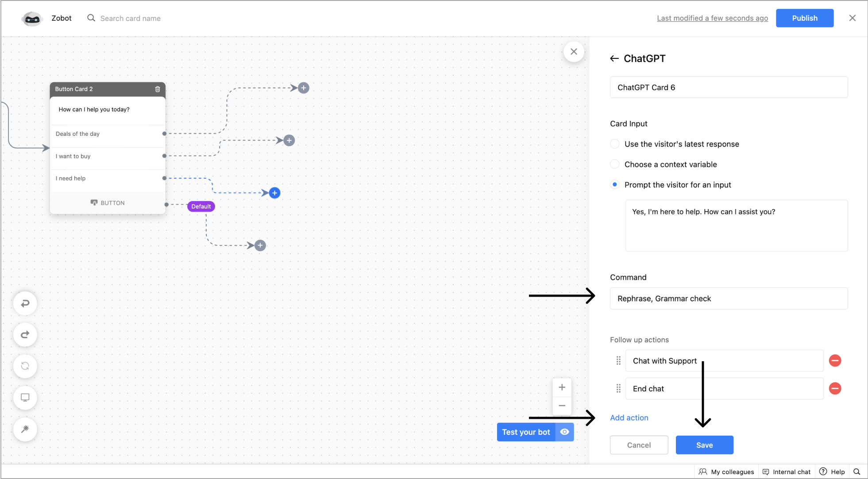868x479 pixels.
Task: Open Internal chat in bottom bar
Action: coord(787,472)
